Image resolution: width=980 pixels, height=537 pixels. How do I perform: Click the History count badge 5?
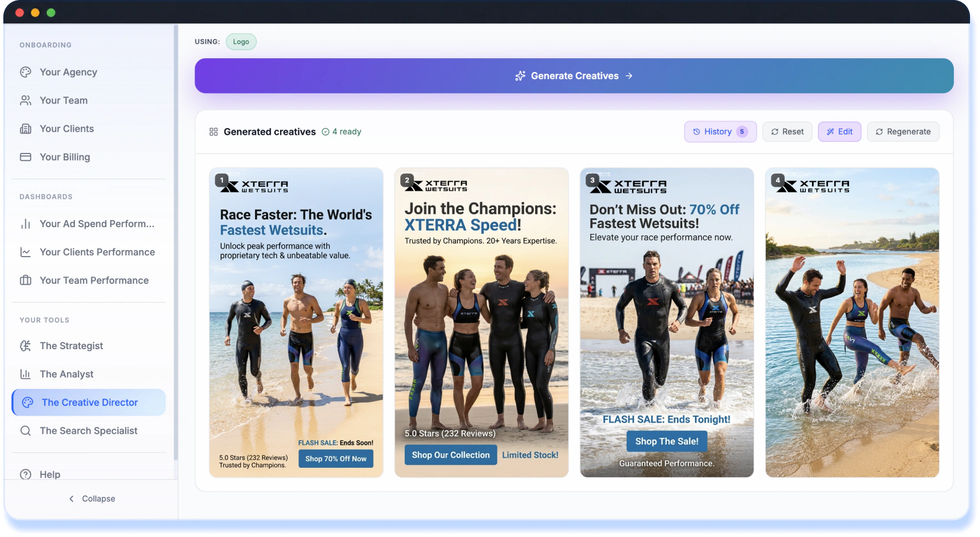(742, 132)
